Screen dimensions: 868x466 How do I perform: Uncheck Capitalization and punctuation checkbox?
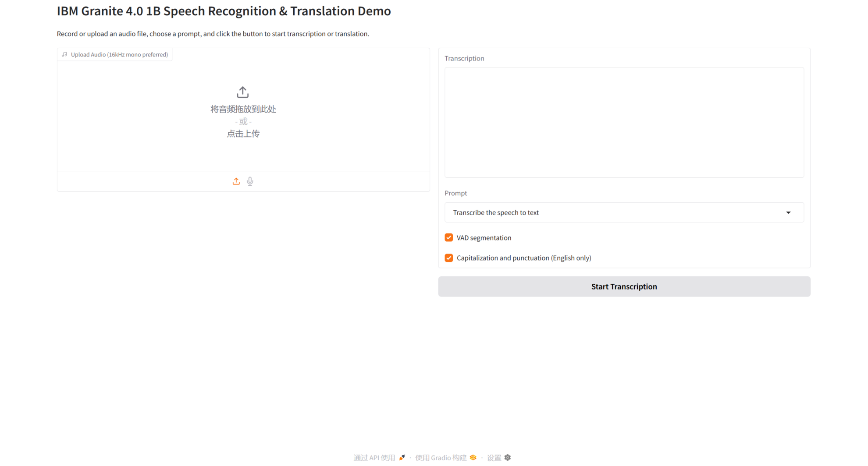click(448, 258)
